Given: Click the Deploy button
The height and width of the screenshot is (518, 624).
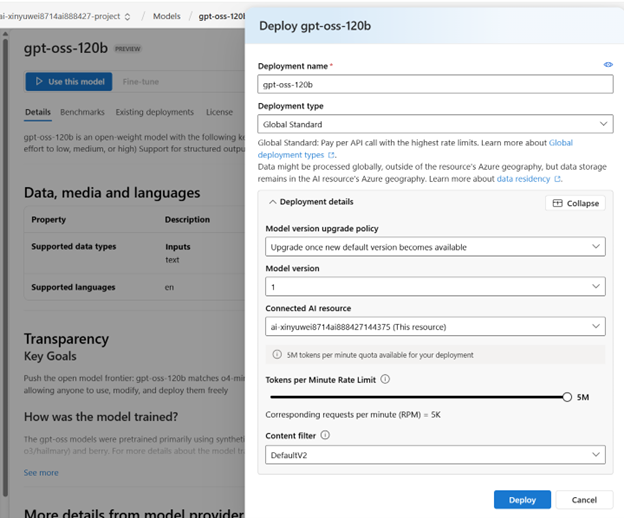Looking at the screenshot, I should (x=522, y=499).
